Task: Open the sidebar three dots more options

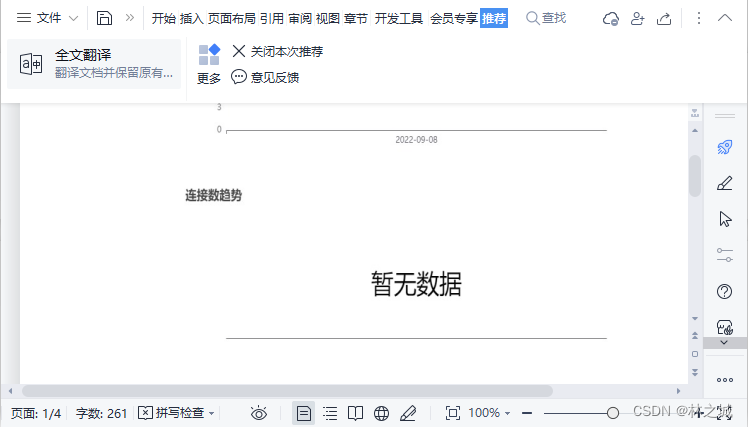Action: [x=725, y=380]
